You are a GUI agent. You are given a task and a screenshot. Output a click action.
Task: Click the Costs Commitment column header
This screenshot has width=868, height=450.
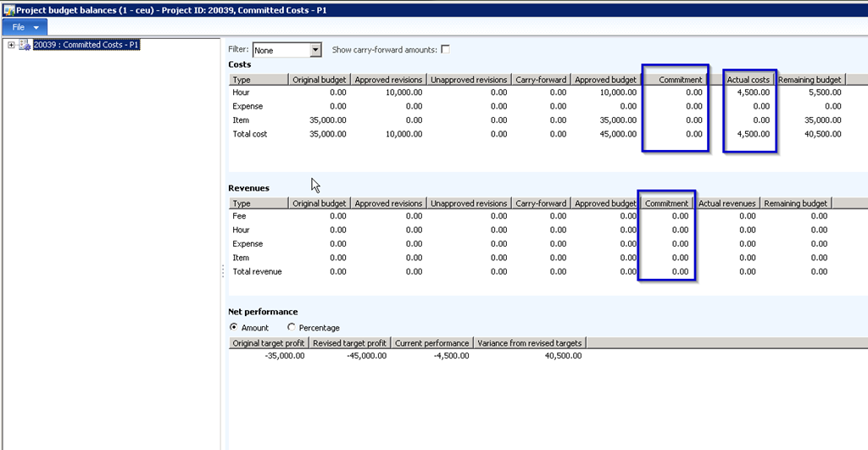(674, 80)
